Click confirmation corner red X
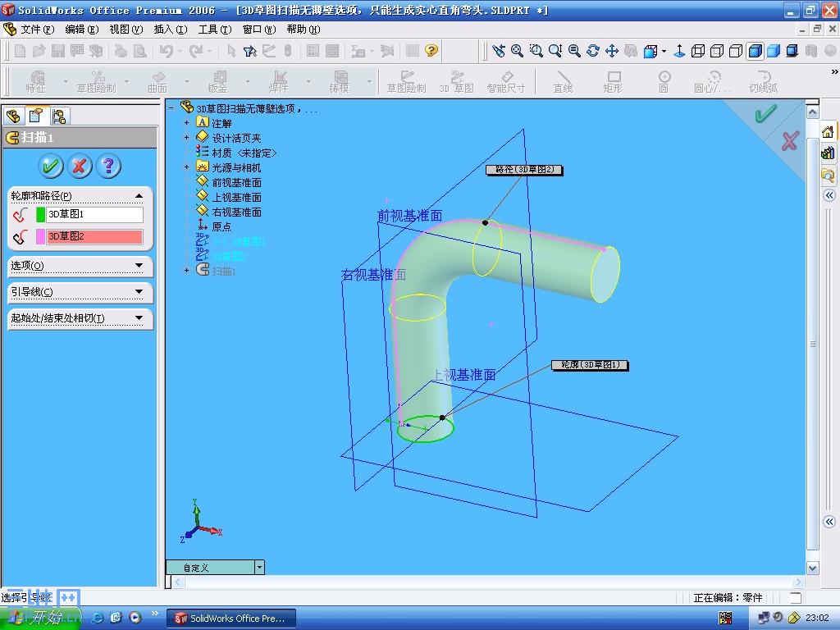The width and height of the screenshot is (840, 630). click(x=790, y=141)
